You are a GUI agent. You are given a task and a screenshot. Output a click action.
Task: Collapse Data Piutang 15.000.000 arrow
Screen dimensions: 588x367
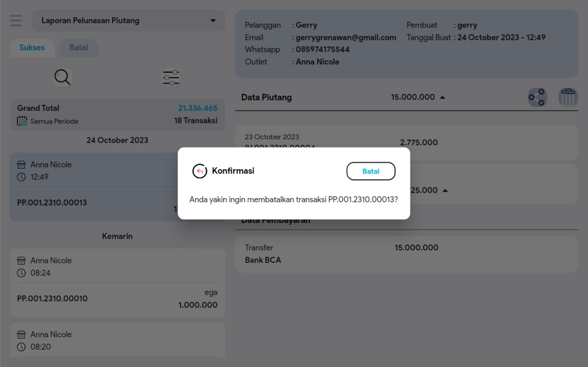point(443,97)
